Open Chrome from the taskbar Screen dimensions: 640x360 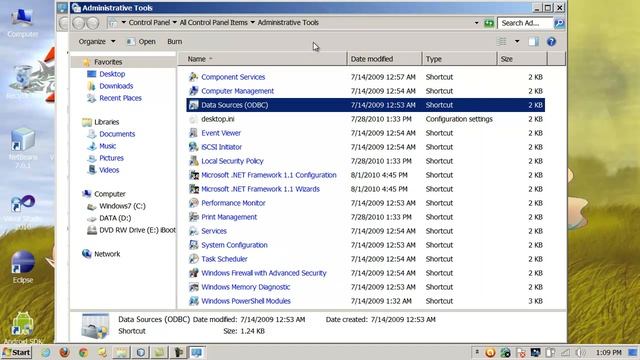coord(83,352)
